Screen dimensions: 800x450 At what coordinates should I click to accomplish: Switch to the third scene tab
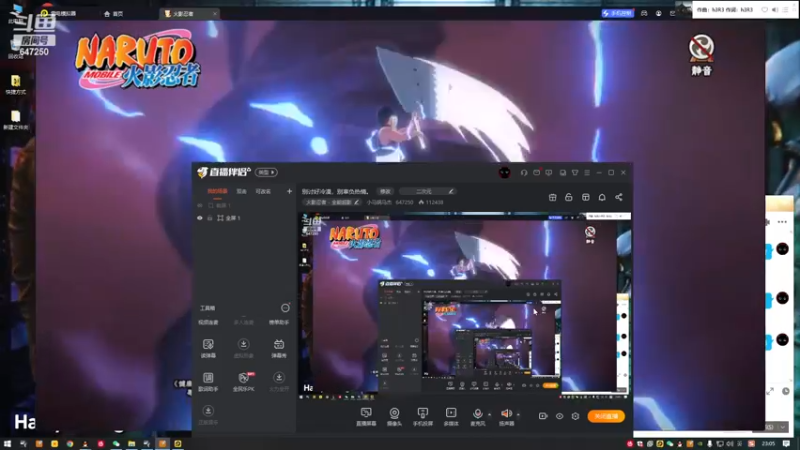pyautogui.click(x=263, y=191)
